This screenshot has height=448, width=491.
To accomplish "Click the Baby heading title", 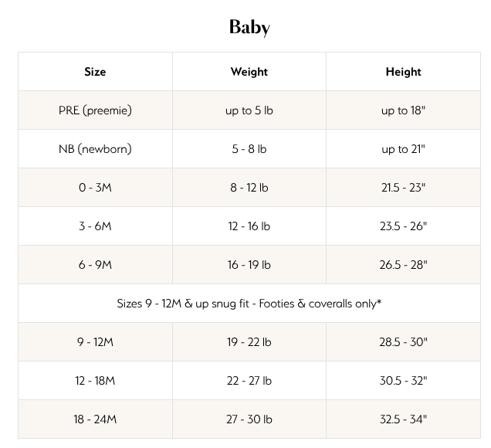I will coord(249,28).
